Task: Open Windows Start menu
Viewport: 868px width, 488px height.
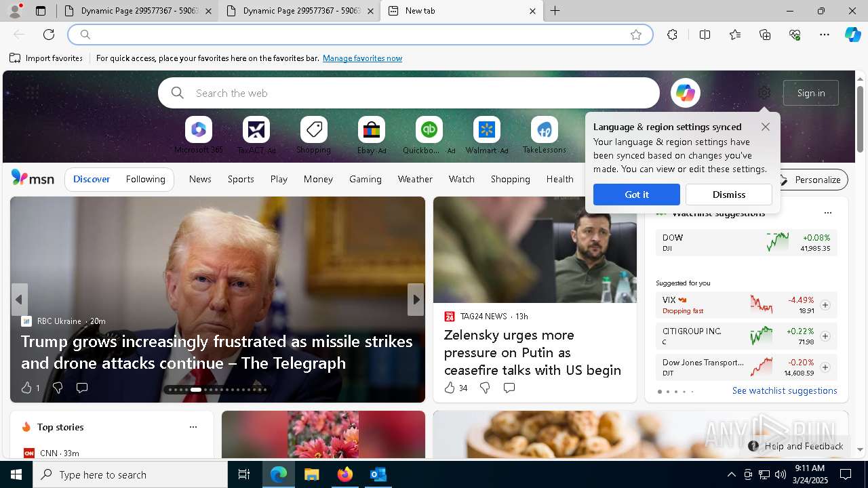Action: click(16, 474)
